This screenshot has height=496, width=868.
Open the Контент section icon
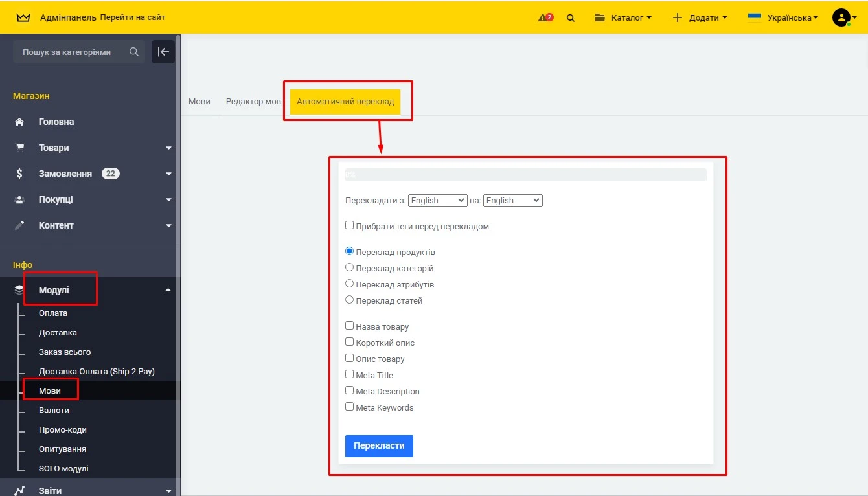click(x=19, y=225)
